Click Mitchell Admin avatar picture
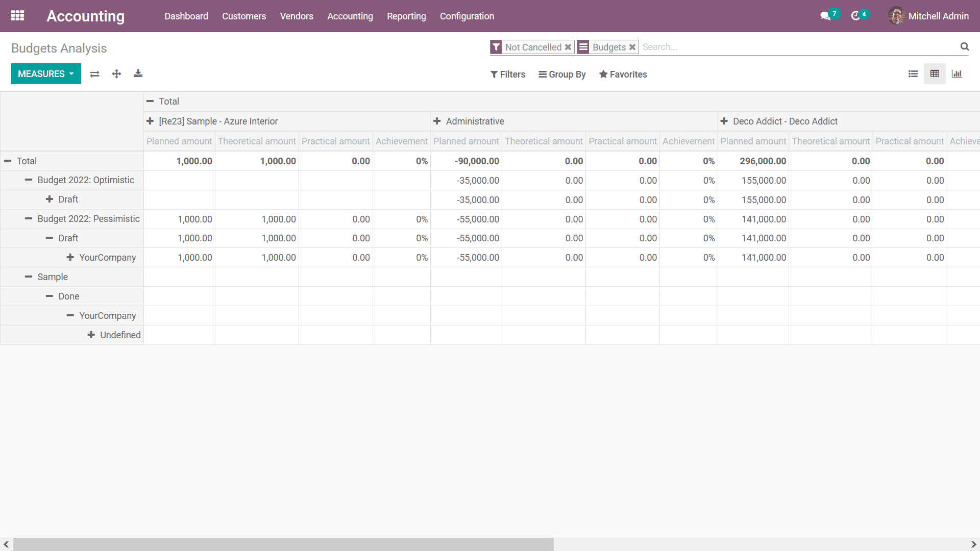Image resolution: width=980 pixels, height=551 pixels. pyautogui.click(x=896, y=16)
